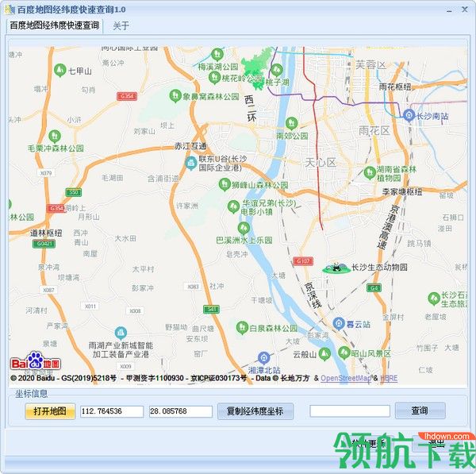Click the 桃子湖 park marker
This screenshot has height=474, width=476.
point(276,70)
